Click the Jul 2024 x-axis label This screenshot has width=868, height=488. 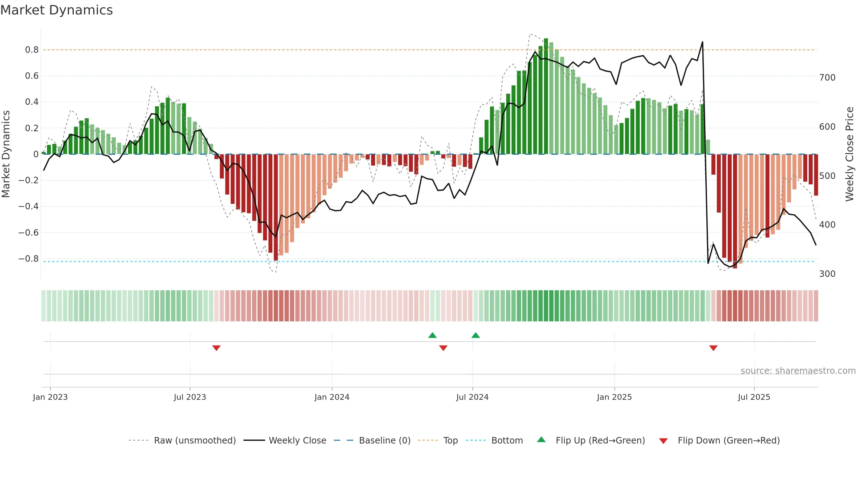(472, 397)
